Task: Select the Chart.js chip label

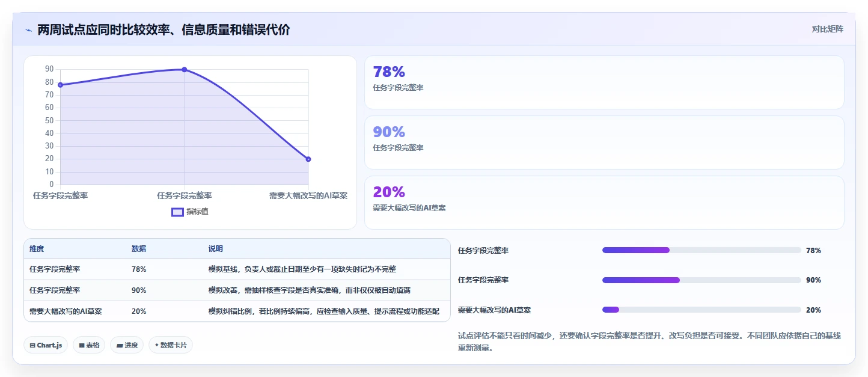Action: pyautogui.click(x=50, y=345)
